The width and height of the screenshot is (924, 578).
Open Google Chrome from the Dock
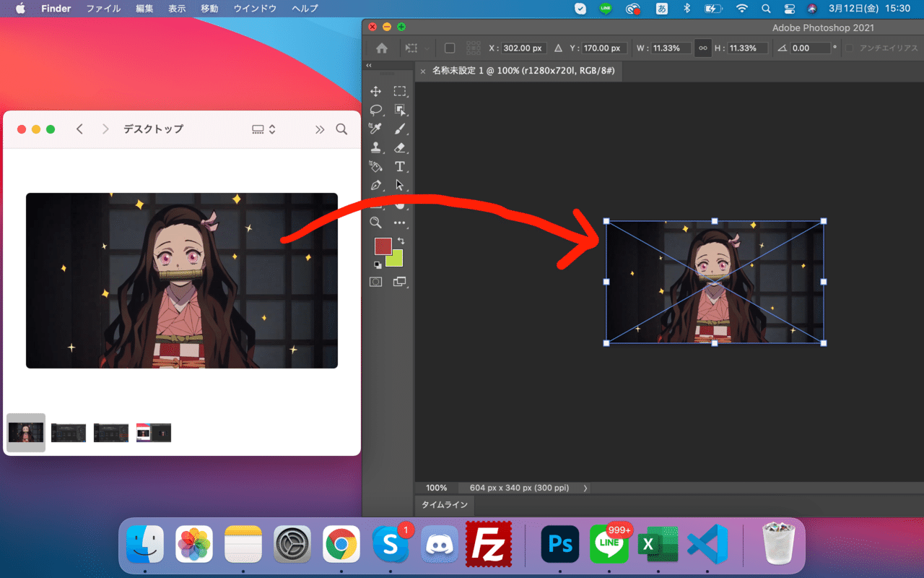341,544
